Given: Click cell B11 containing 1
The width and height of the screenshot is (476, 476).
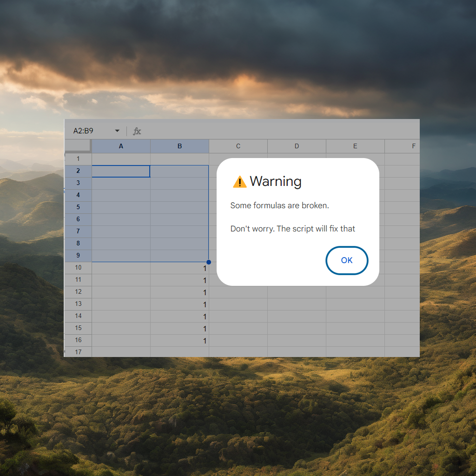Looking at the screenshot, I should pos(179,280).
